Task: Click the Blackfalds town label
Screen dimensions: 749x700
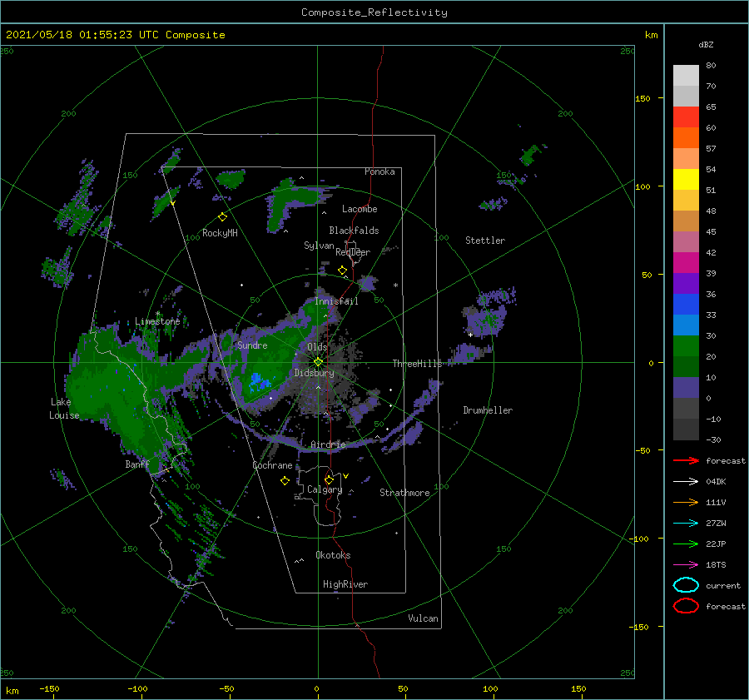Action: coord(354,231)
